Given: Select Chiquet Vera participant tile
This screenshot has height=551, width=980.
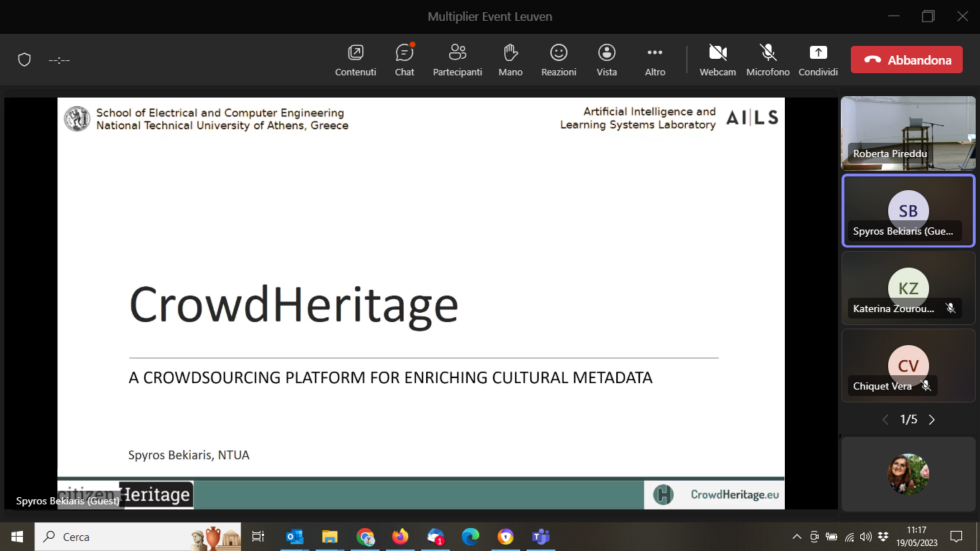Looking at the screenshot, I should (x=908, y=365).
